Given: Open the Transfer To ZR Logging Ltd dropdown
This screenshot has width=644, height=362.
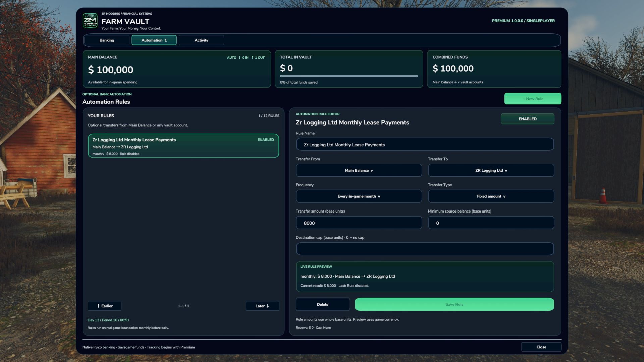Looking at the screenshot, I should pyautogui.click(x=491, y=170).
